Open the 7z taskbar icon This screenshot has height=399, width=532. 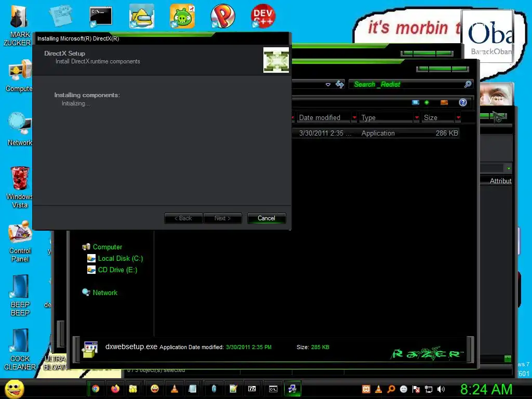pyautogui.click(x=252, y=389)
